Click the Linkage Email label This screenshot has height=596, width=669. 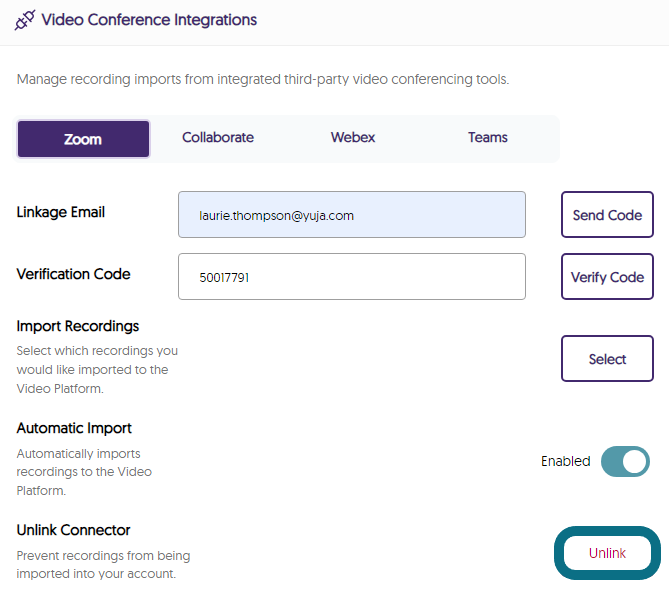pos(61,212)
